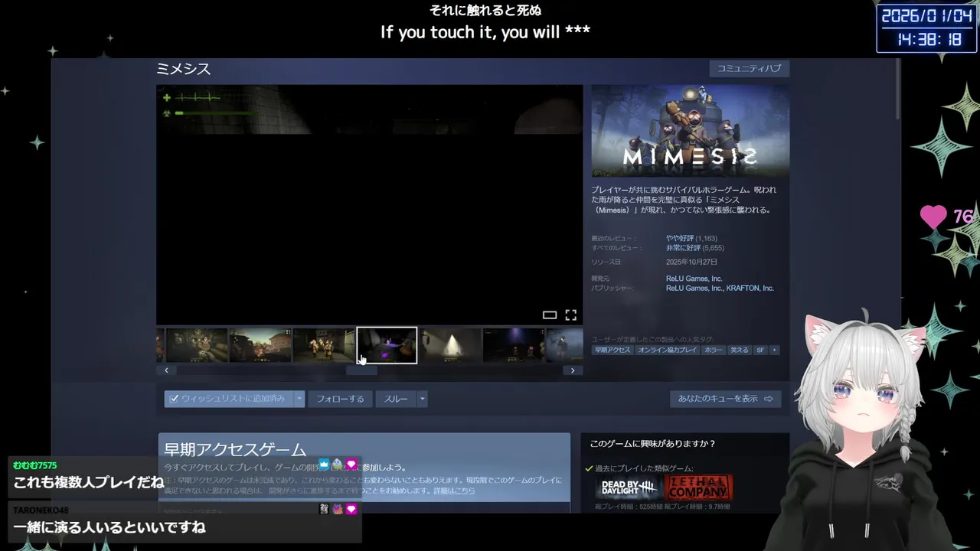Select the SF tag
The image size is (980, 551).
(x=760, y=350)
